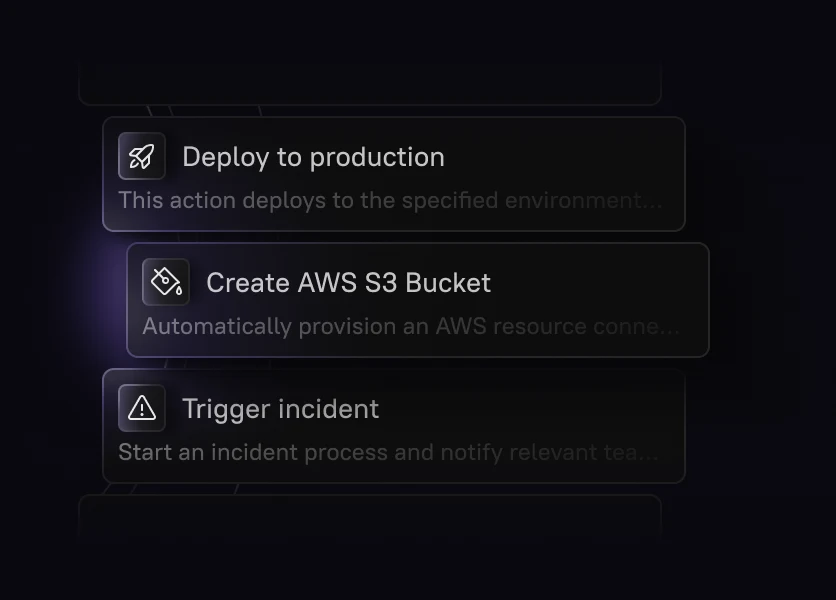Viewport: 836px width, 600px height.
Task: Select the empty card partially visible at bottom
Action: point(370,515)
